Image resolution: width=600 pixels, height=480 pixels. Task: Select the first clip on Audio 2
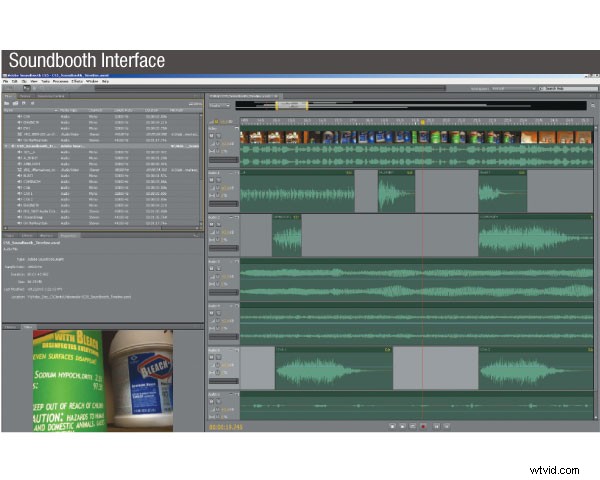click(287, 235)
